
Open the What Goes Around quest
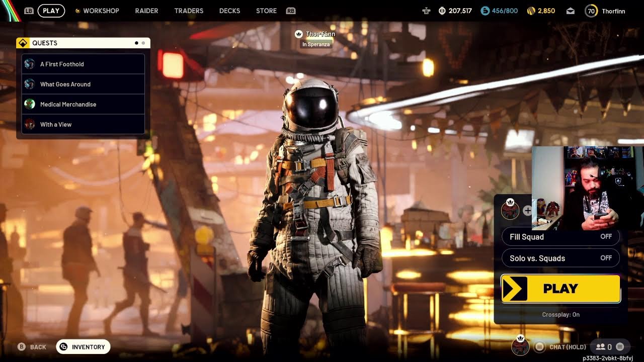point(83,84)
